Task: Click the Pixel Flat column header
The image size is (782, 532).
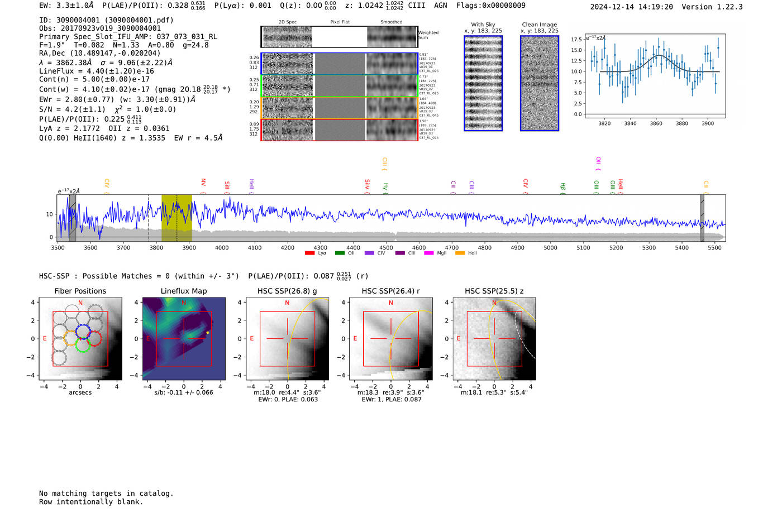Action: [340, 22]
